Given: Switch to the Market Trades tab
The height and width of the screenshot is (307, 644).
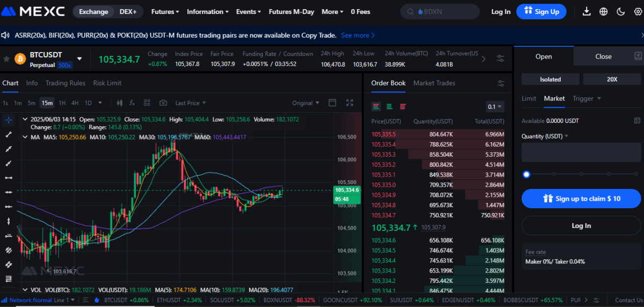Looking at the screenshot, I should pos(434,83).
